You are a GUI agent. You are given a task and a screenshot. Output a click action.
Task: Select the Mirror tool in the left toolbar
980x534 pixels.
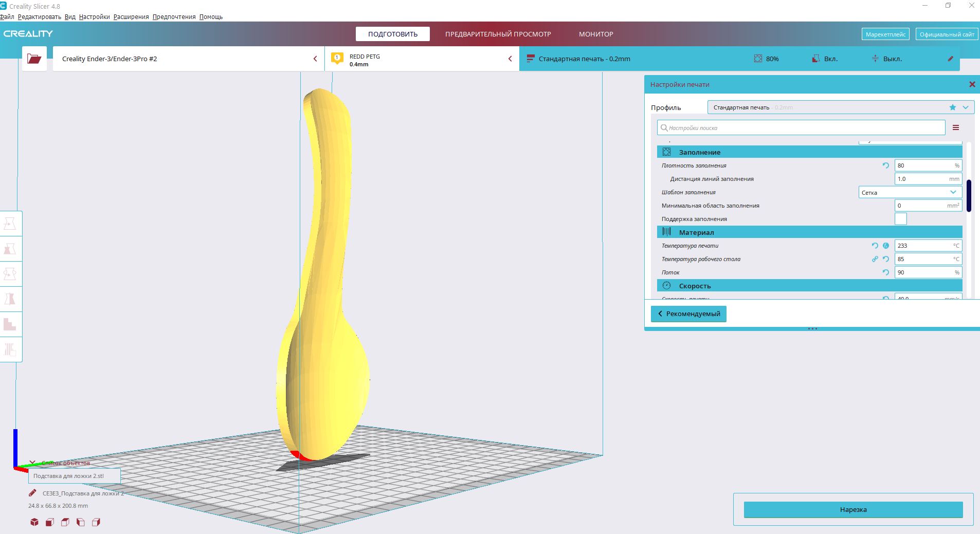[10, 299]
